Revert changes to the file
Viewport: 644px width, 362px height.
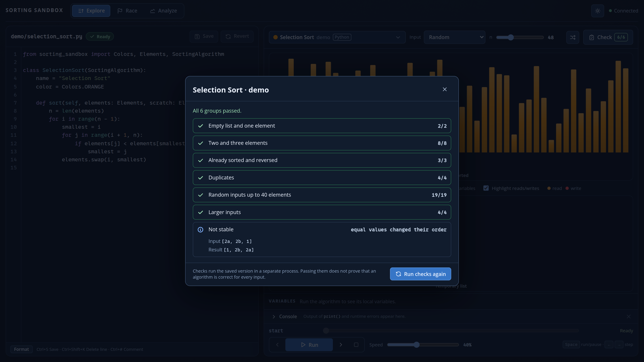[x=237, y=36]
